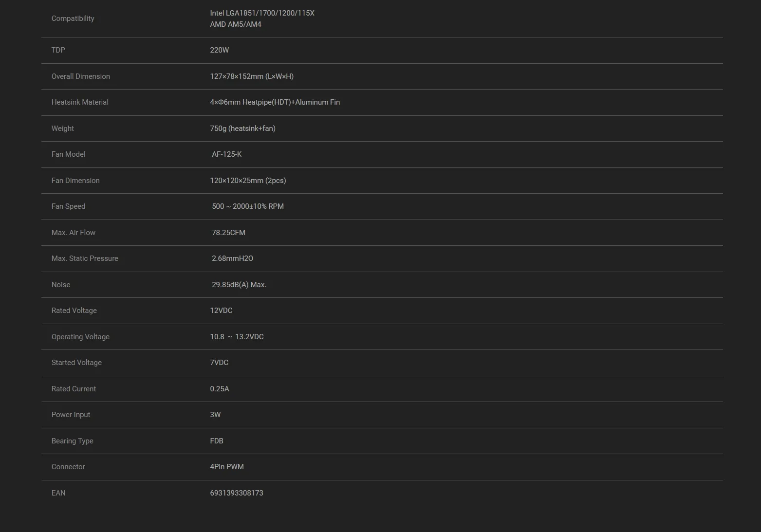Click the Intel LGA1851/1700/1200/115X text
761x532 pixels.
point(262,13)
